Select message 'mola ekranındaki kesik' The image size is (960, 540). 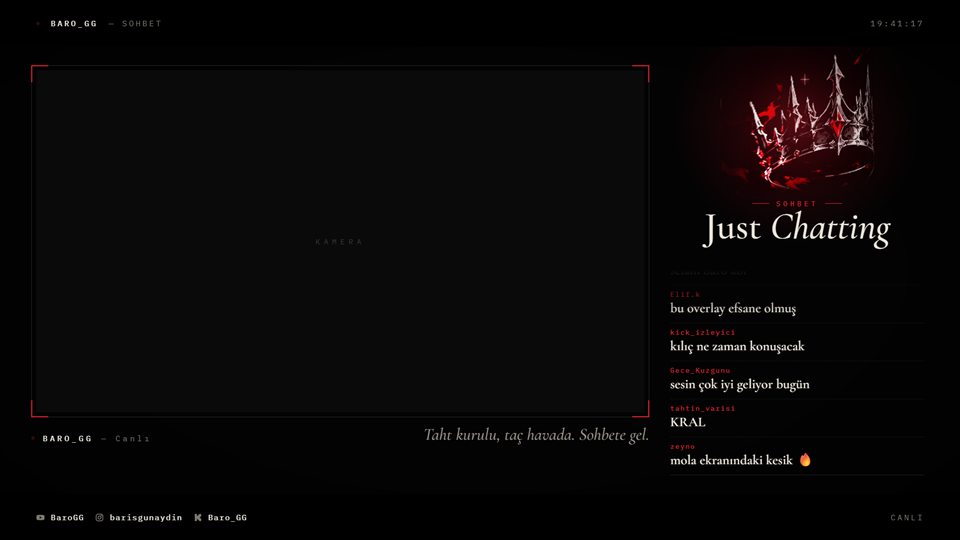[731, 460]
